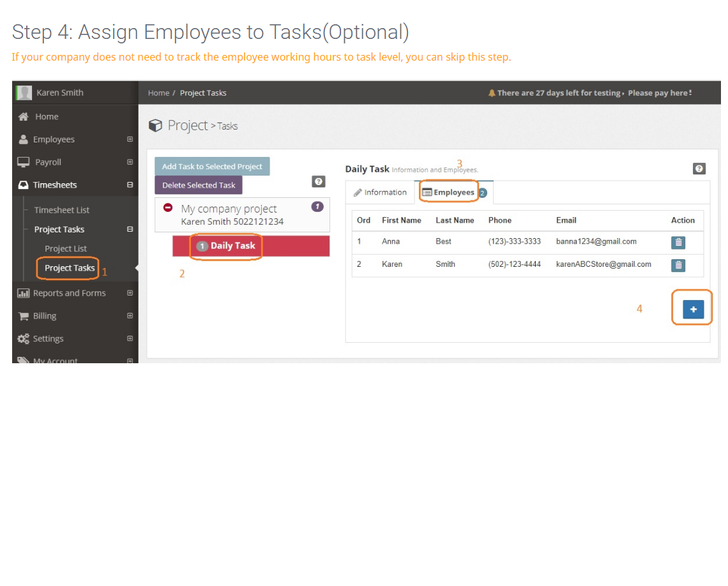This screenshot has width=728, height=586.
Task: Open help icon beside Delete Selected Task
Action: [319, 181]
